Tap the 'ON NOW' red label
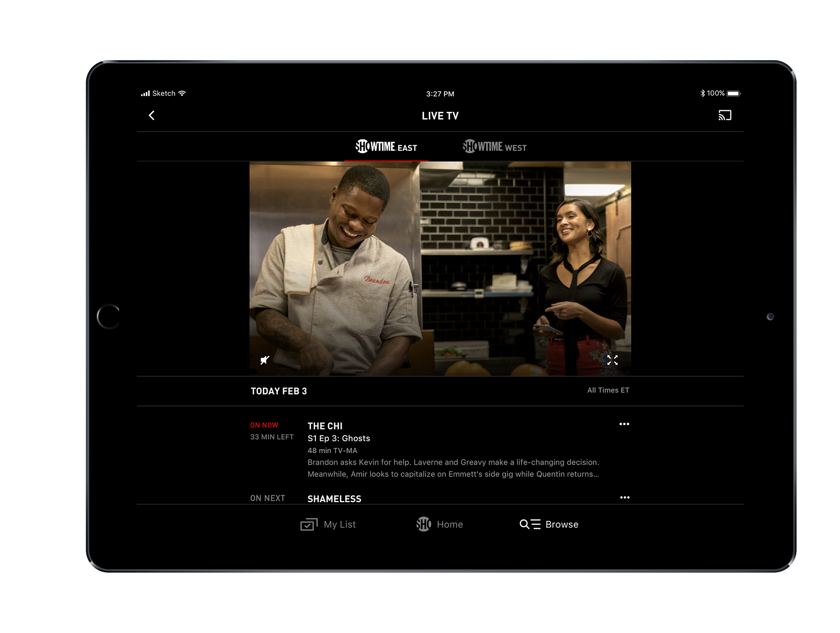 (x=264, y=425)
